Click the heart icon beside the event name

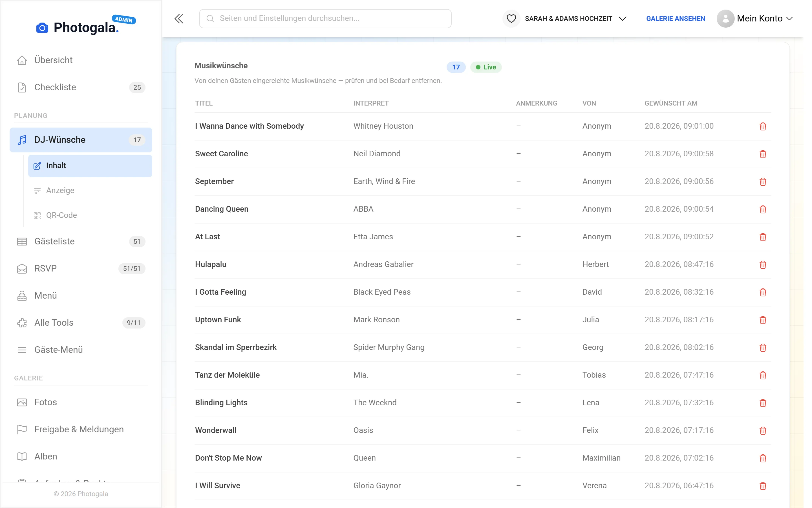click(511, 18)
